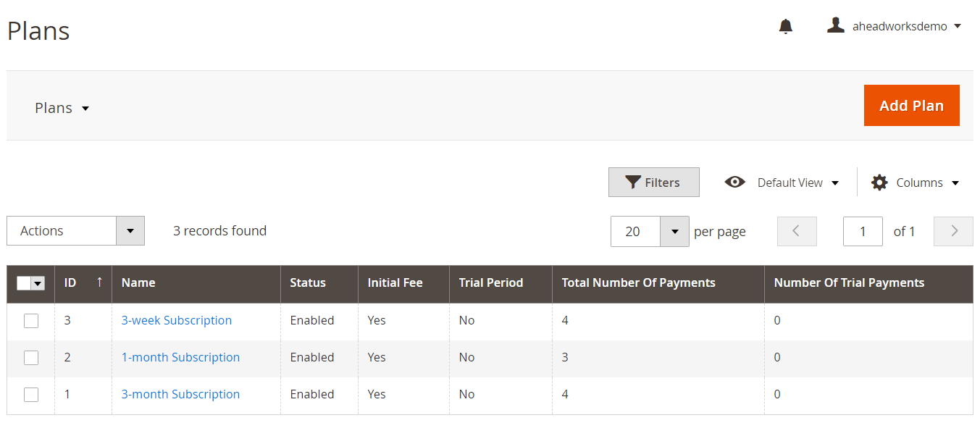Click the Add Plan button
This screenshot has width=980, height=423.
(911, 106)
